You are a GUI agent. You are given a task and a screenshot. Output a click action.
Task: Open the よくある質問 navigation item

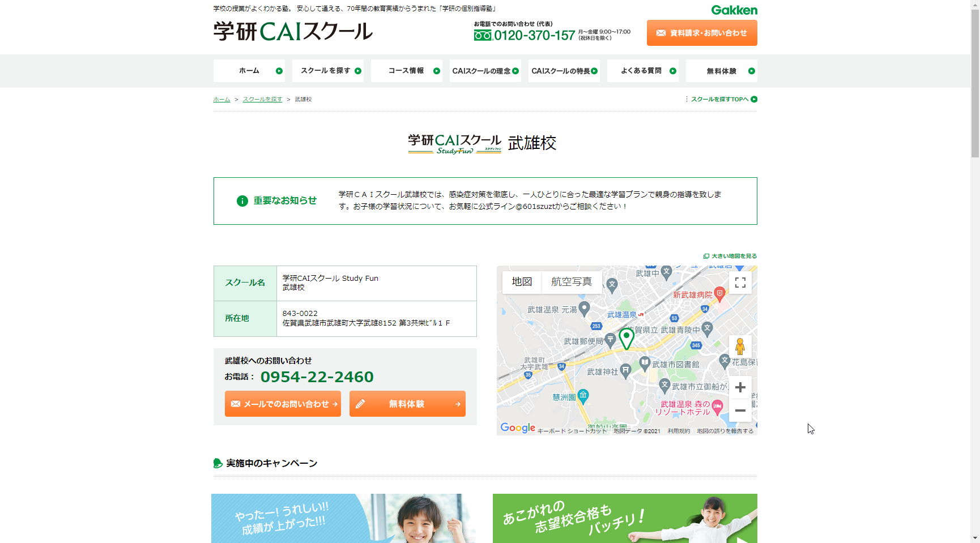[643, 71]
